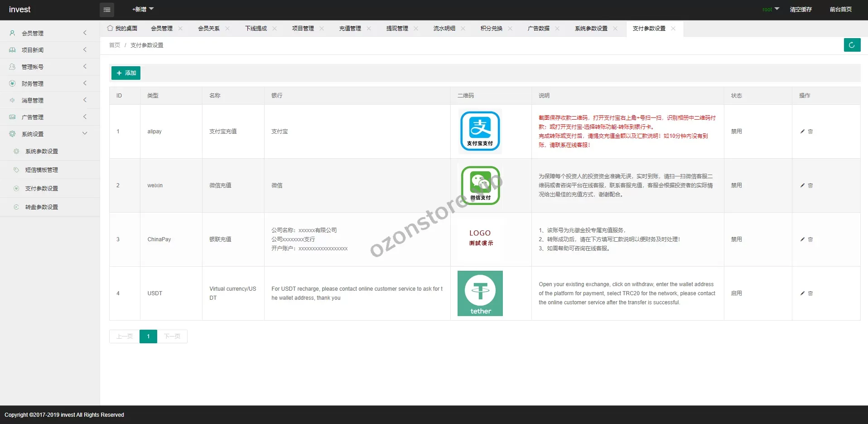View the alipay QR code thumbnail
The image size is (868, 424).
(x=480, y=131)
